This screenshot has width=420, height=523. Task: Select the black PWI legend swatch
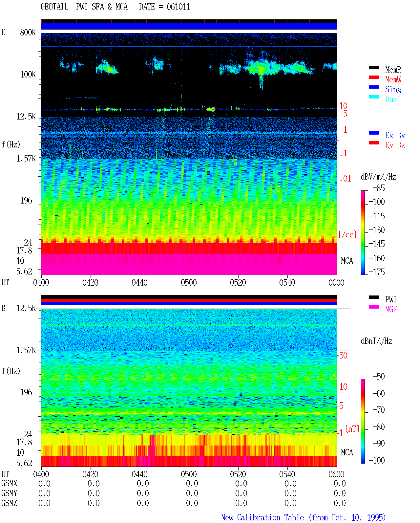[x=374, y=297]
